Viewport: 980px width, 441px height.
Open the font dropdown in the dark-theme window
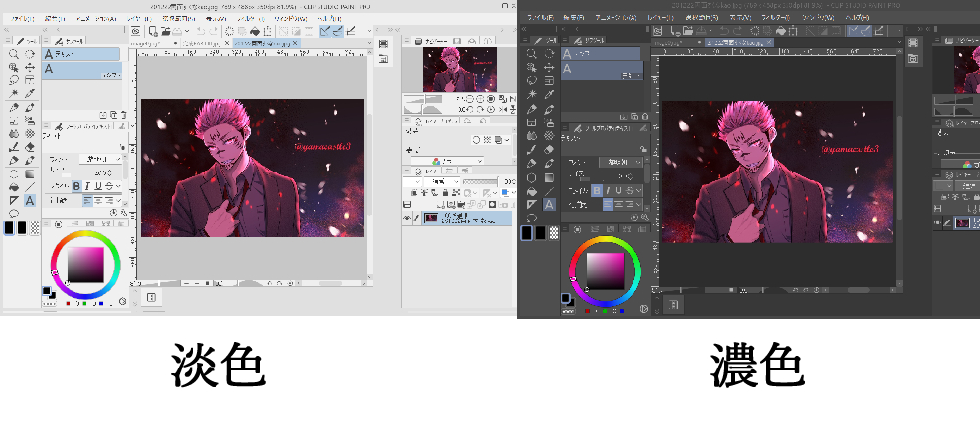click(621, 162)
